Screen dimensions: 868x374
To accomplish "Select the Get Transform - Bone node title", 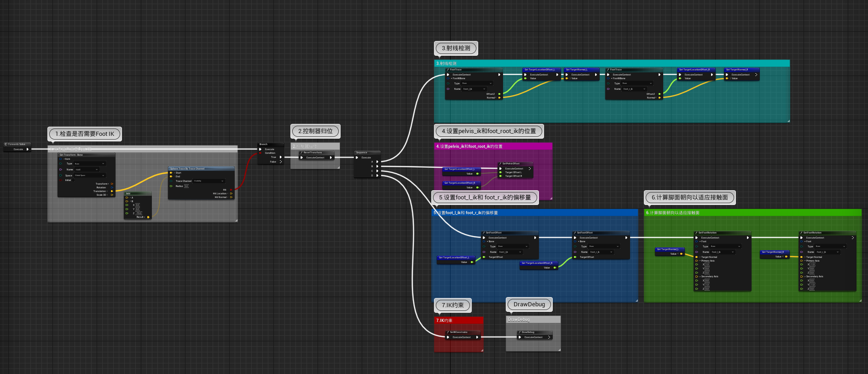I will pos(87,155).
